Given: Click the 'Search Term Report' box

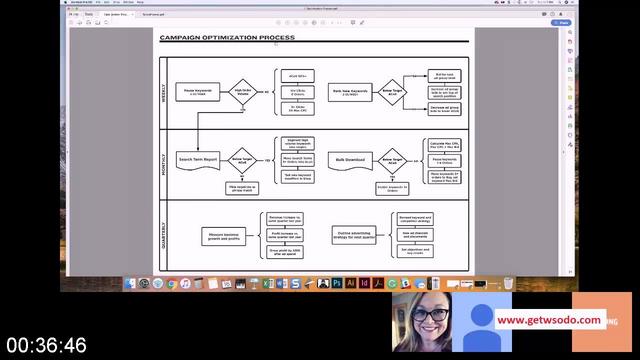Looking at the screenshot, I should tap(198, 160).
